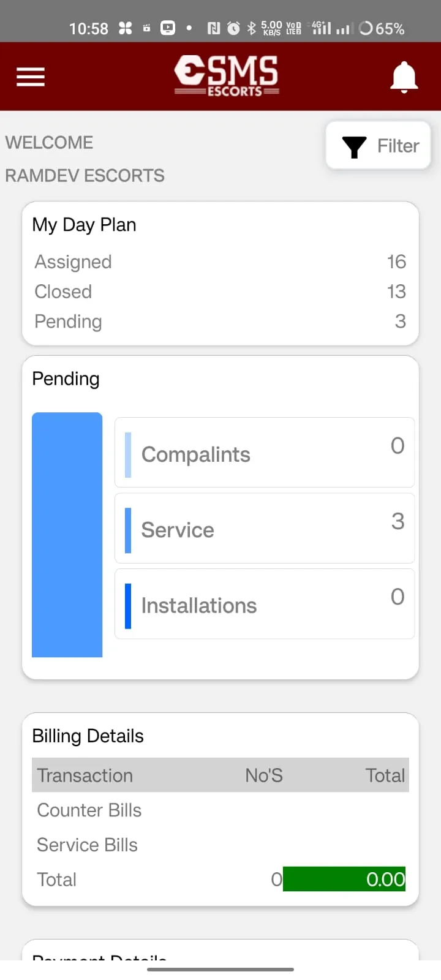The height and width of the screenshot is (980, 441).
Task: Tap the funnel filter icon
Action: pyautogui.click(x=354, y=147)
